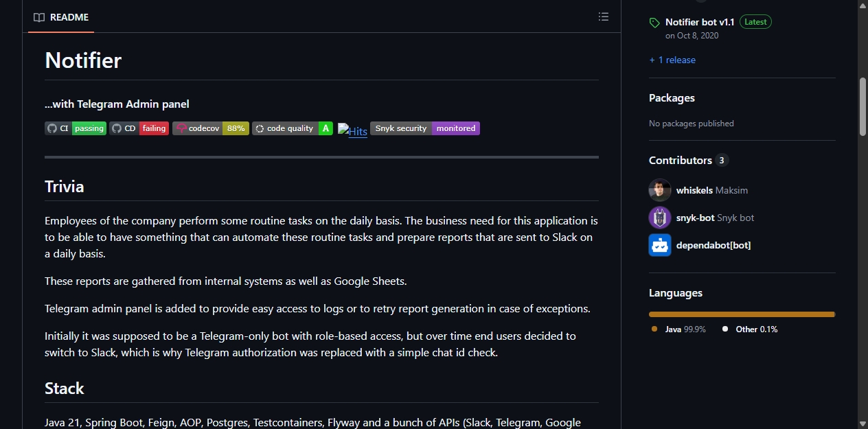Open the dependabot[bot] profile link
The image size is (868, 429).
(713, 245)
